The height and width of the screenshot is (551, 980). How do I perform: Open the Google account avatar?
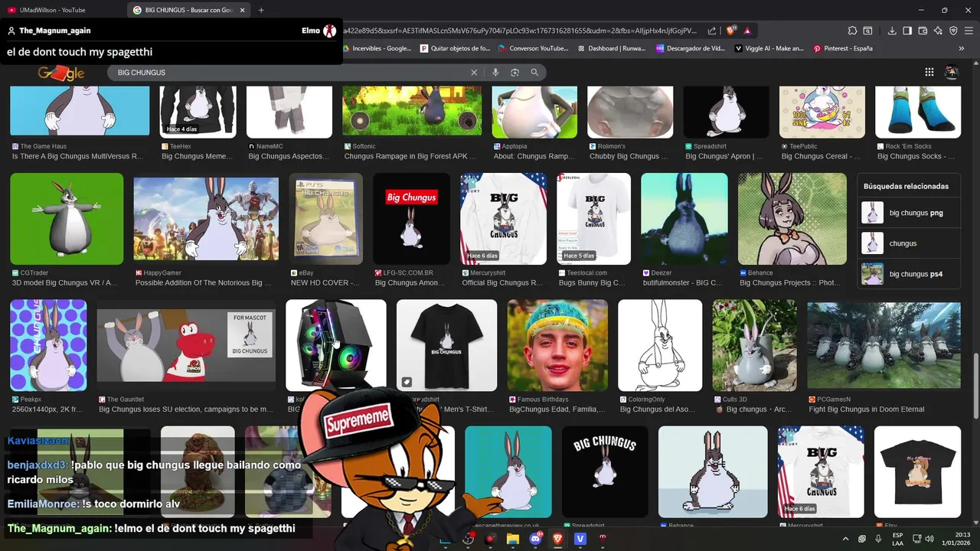coord(952,72)
